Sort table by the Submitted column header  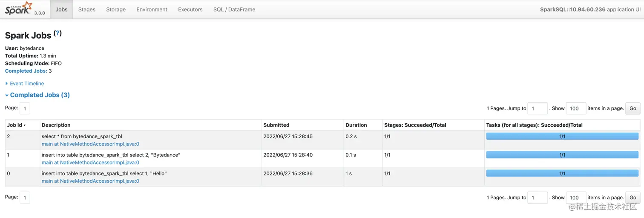coord(276,125)
